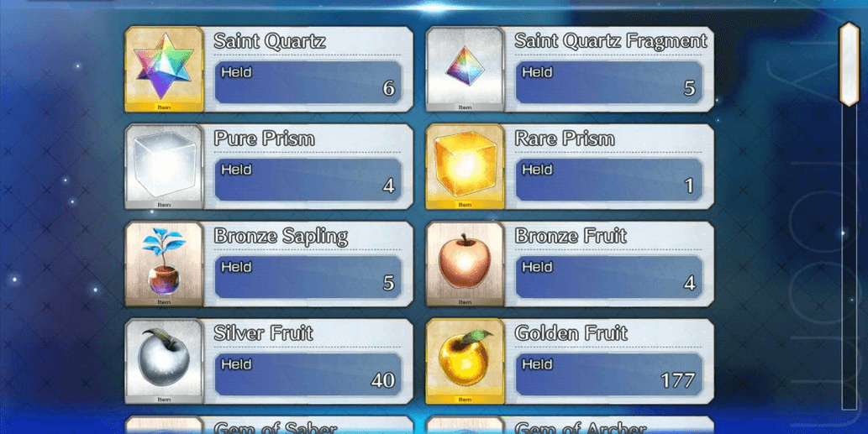The image size is (868, 434).
Task: Click the lower scrollbar track
Action: [x=850, y=258]
